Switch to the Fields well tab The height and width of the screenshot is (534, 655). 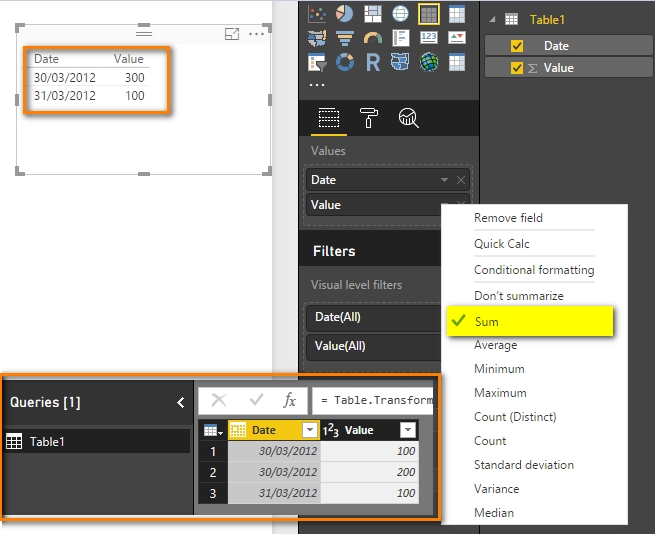[x=329, y=118]
